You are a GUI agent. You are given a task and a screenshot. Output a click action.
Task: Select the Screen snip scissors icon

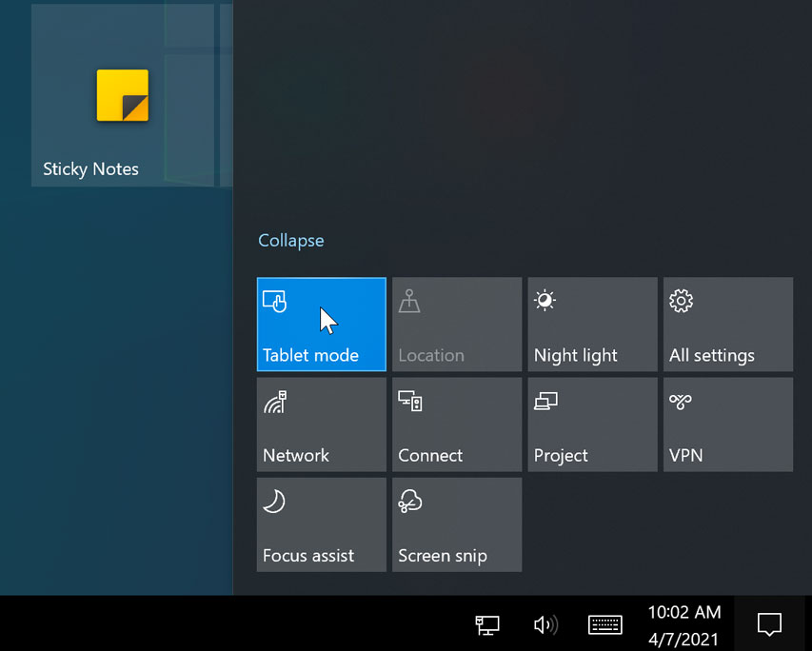pyautogui.click(x=410, y=501)
